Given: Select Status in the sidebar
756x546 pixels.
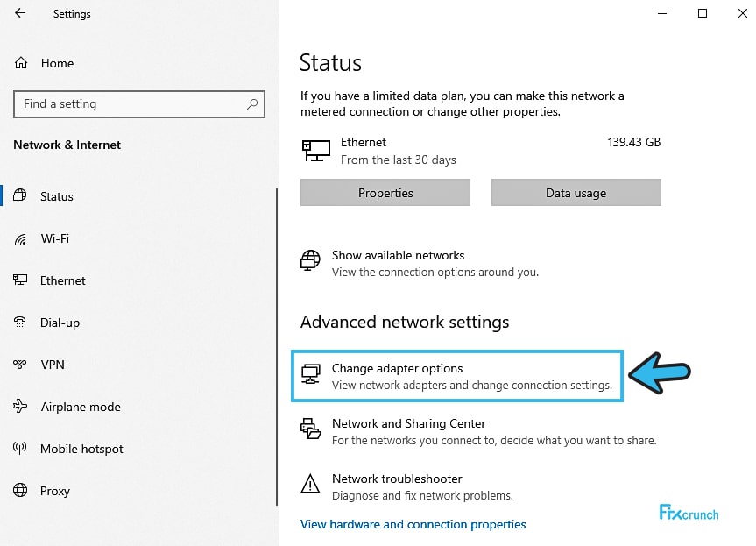Looking at the screenshot, I should tap(57, 196).
